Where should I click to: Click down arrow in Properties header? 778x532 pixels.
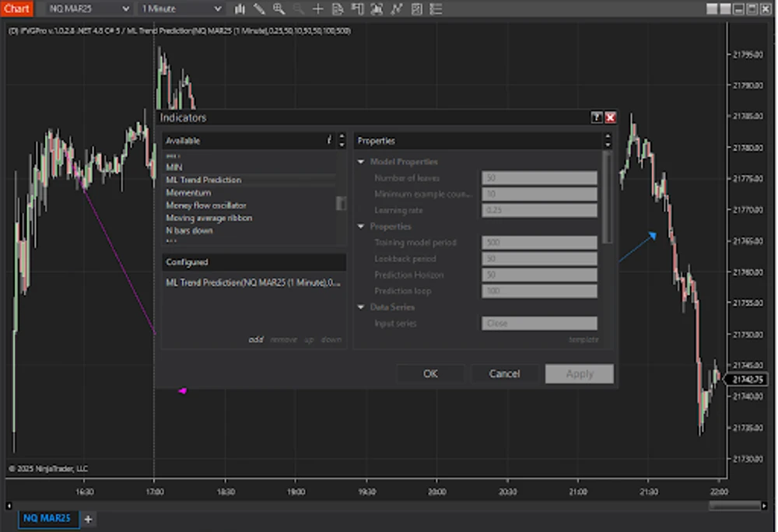608,145
